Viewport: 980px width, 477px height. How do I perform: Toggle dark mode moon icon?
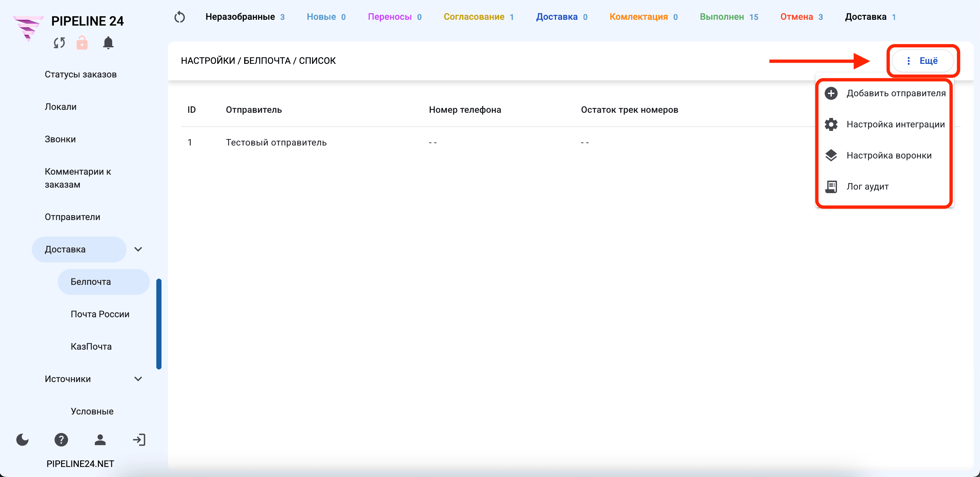[22, 440]
